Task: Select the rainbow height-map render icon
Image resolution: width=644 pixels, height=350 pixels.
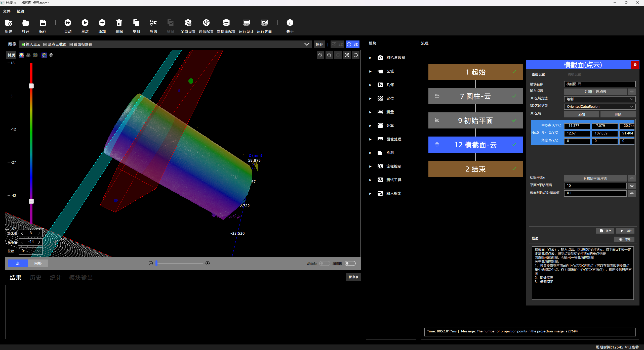Action: point(44,55)
